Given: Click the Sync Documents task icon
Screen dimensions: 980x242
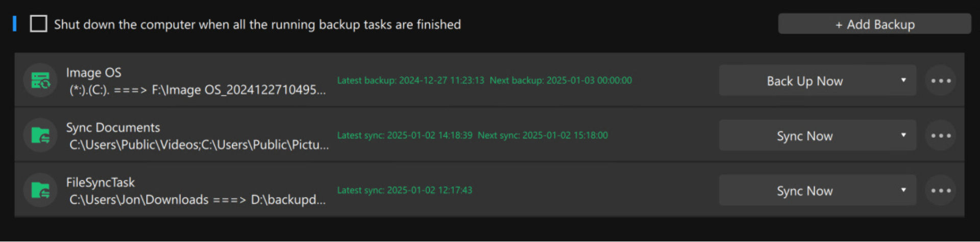Looking at the screenshot, I should [x=40, y=135].
